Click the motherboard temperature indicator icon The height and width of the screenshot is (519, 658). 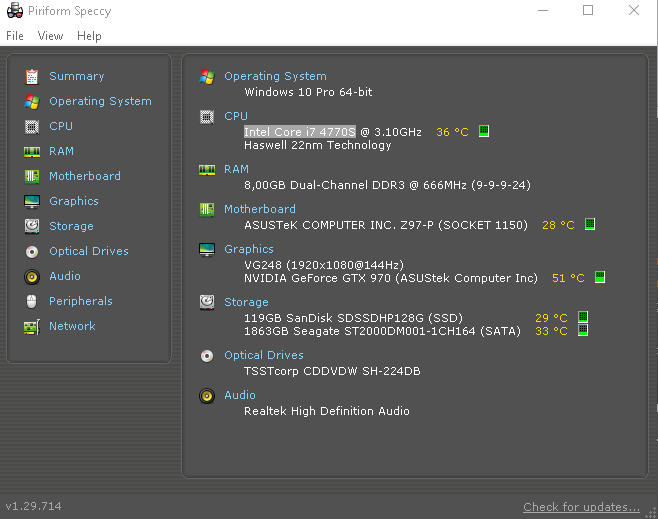[x=590, y=224]
